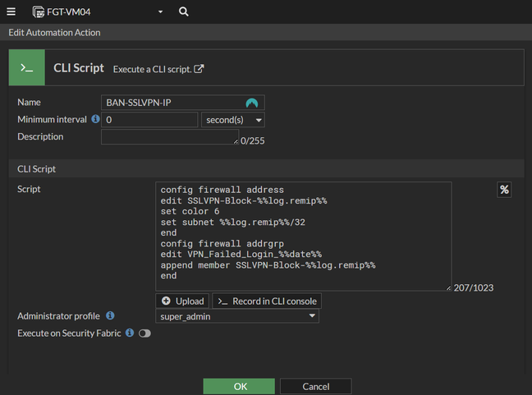This screenshot has height=395, width=532.
Task: Click the Minimum interval info icon
Action: [x=95, y=119]
